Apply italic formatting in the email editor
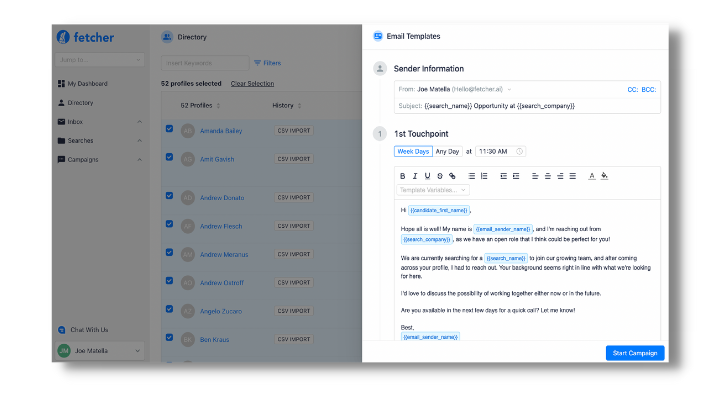 pyautogui.click(x=415, y=176)
